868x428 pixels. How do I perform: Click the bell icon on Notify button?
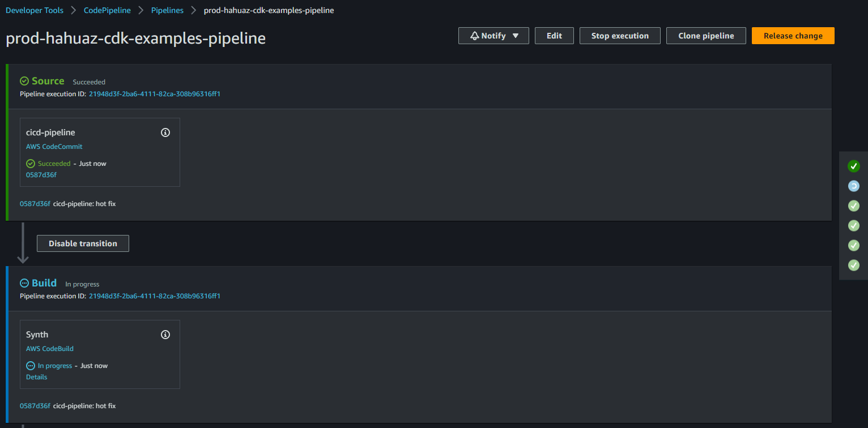click(475, 36)
